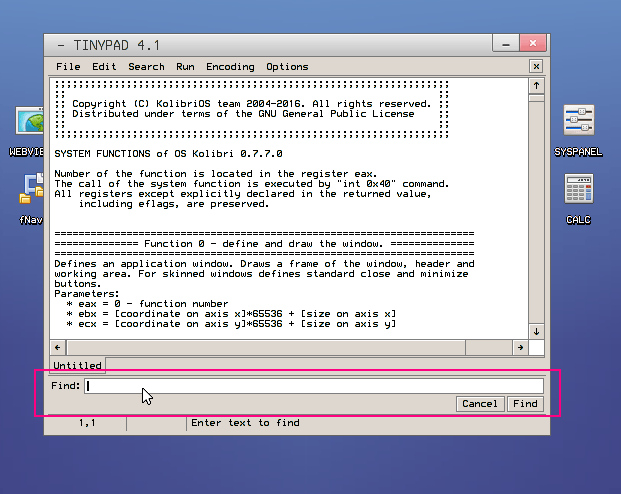Open the WEBVIEW desktop icon

(28, 124)
